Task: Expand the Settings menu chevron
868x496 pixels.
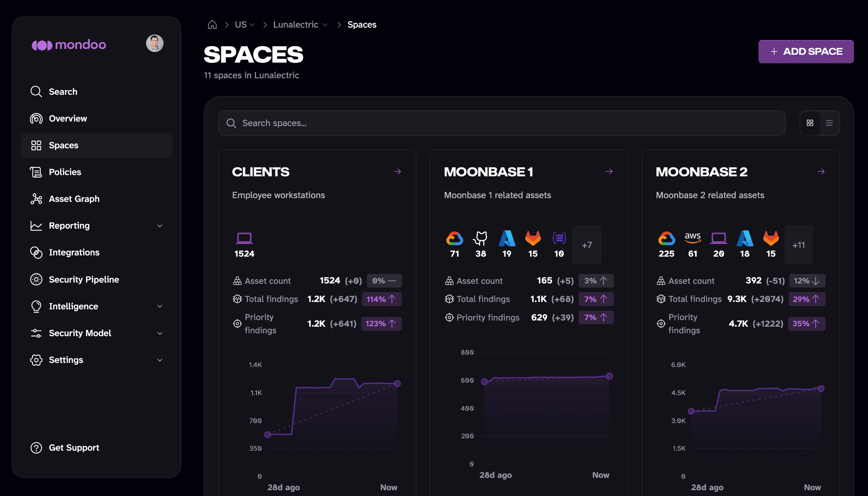Action: coord(160,360)
